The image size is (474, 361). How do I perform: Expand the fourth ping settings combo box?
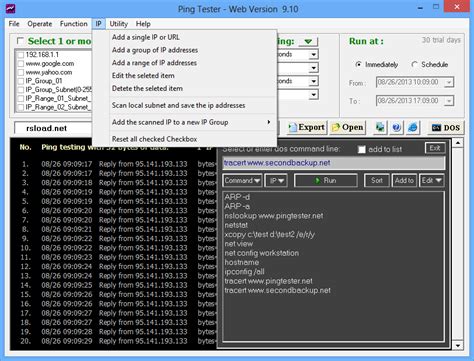click(x=313, y=95)
